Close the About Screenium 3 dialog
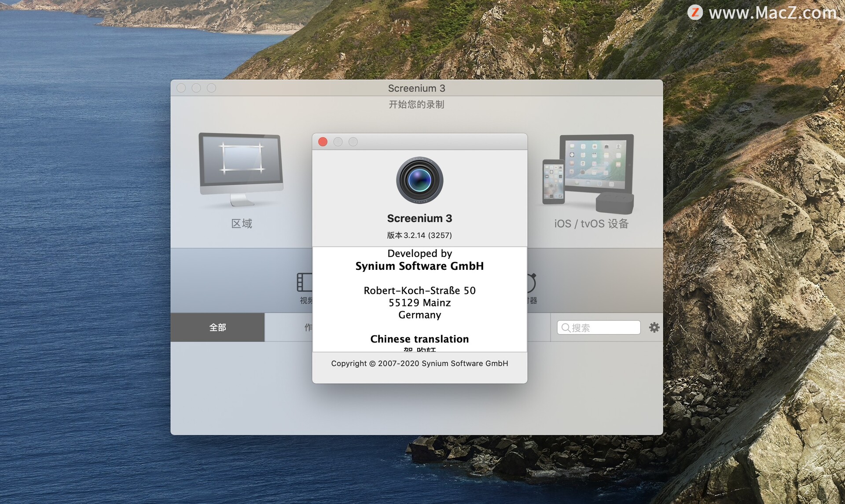Image resolution: width=845 pixels, height=504 pixels. pos(323,142)
